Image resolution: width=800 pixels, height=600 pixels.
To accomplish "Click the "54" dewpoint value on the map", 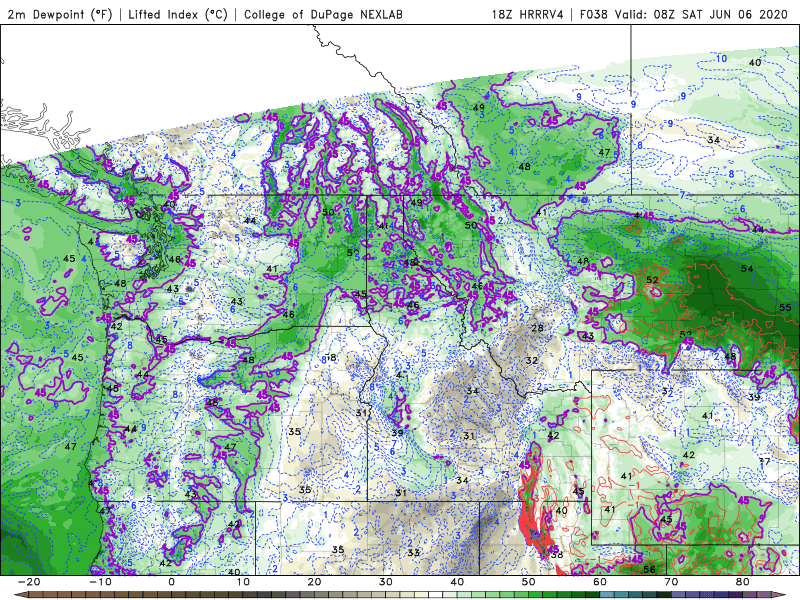I will 747,268.
